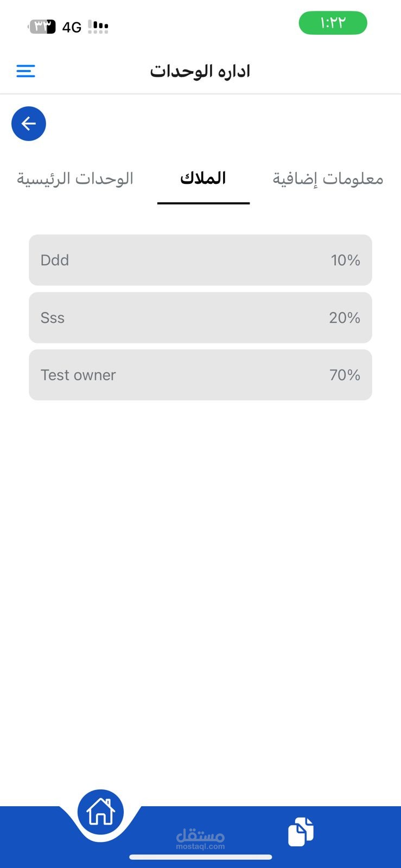
Task: Tap the white home indicator bar
Action: [200, 857]
